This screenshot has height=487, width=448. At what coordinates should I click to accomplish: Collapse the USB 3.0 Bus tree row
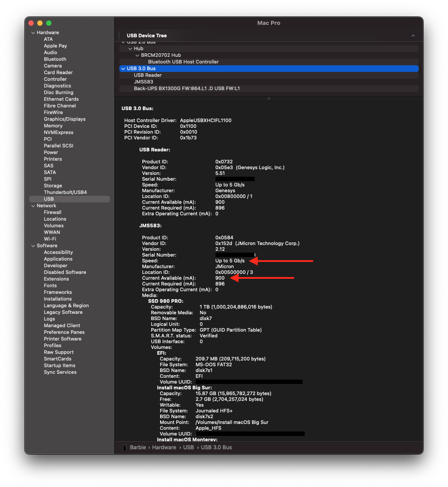123,69
